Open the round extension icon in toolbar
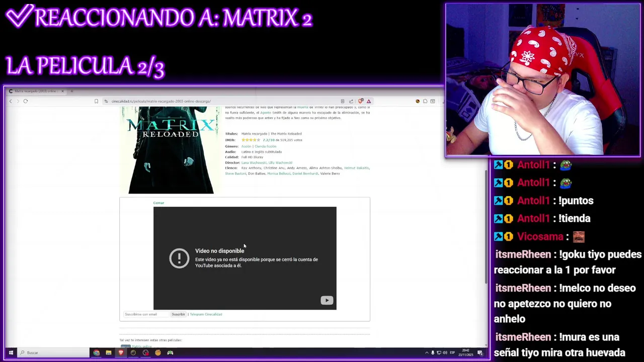 coord(418,101)
